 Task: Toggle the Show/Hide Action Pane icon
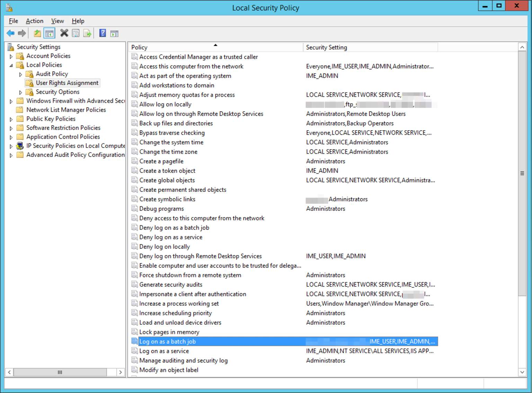(x=114, y=33)
